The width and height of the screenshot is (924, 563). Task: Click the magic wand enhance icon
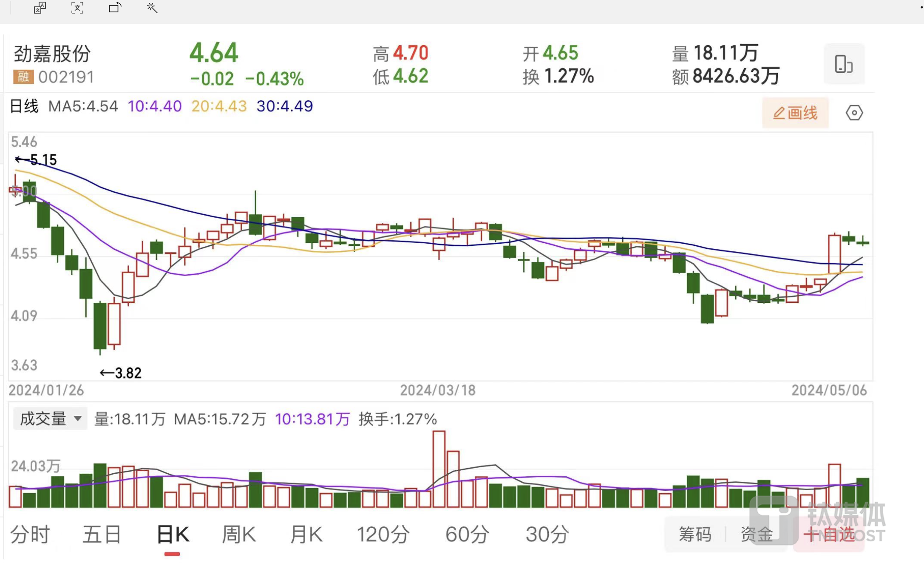point(152,8)
